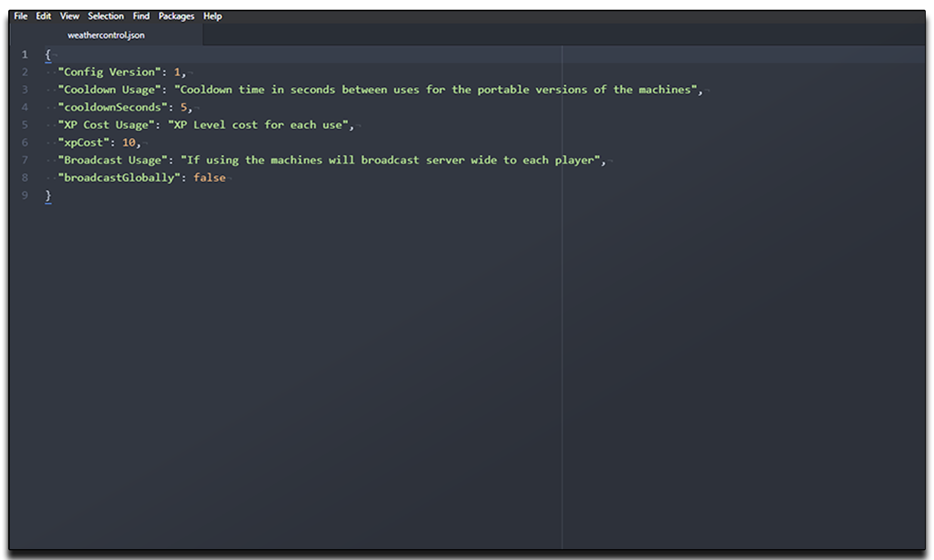Open the File menu
This screenshot has height=560, width=934.
click(x=21, y=16)
